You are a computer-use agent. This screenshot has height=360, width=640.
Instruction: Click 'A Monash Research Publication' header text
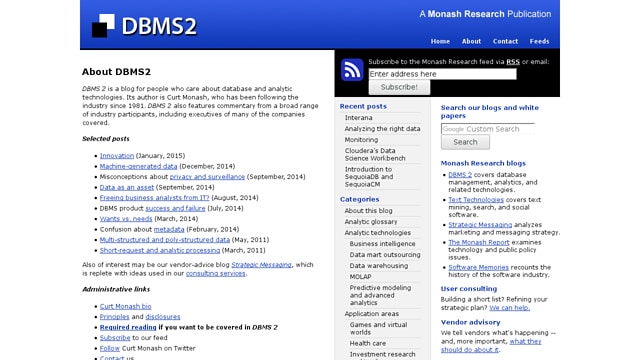(x=485, y=14)
